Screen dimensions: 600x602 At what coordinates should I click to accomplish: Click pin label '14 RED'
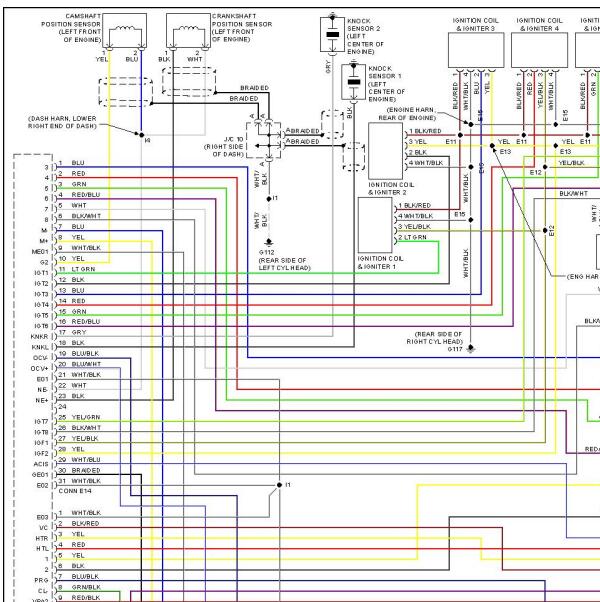coord(72,301)
